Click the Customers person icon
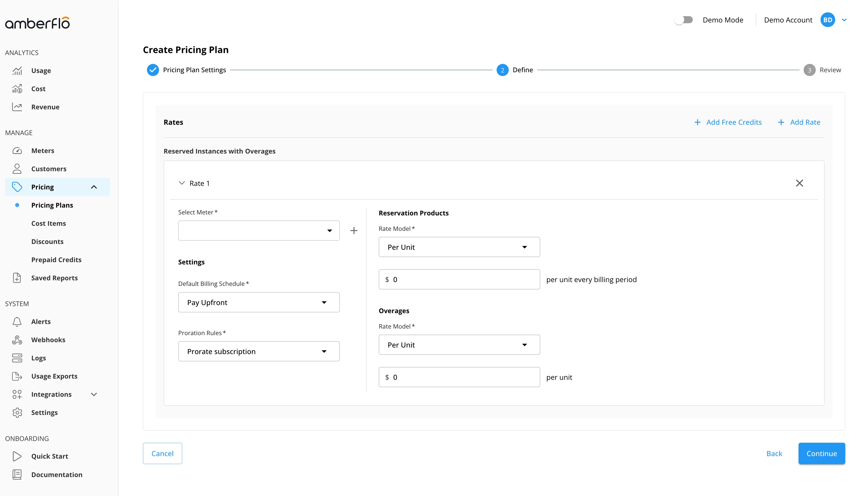 [x=17, y=169]
